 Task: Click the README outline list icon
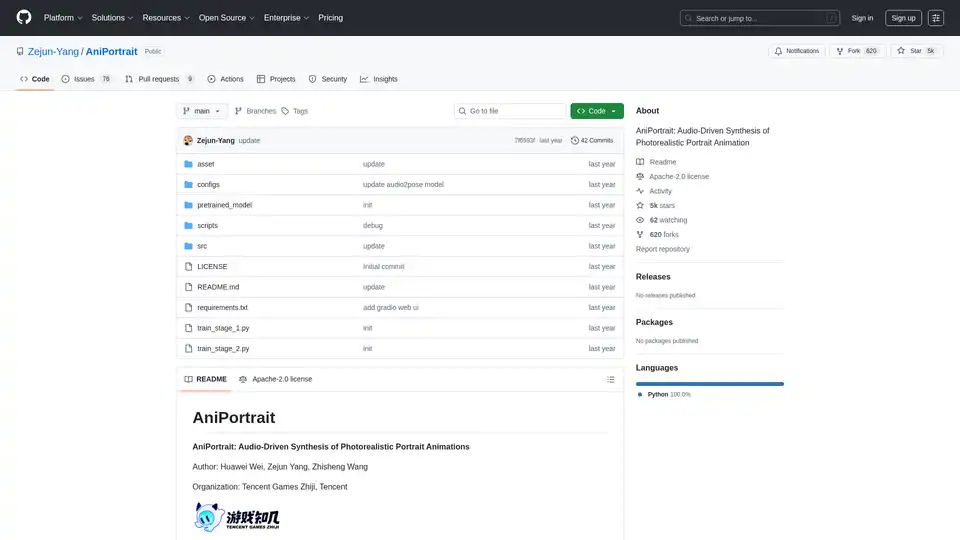[611, 379]
